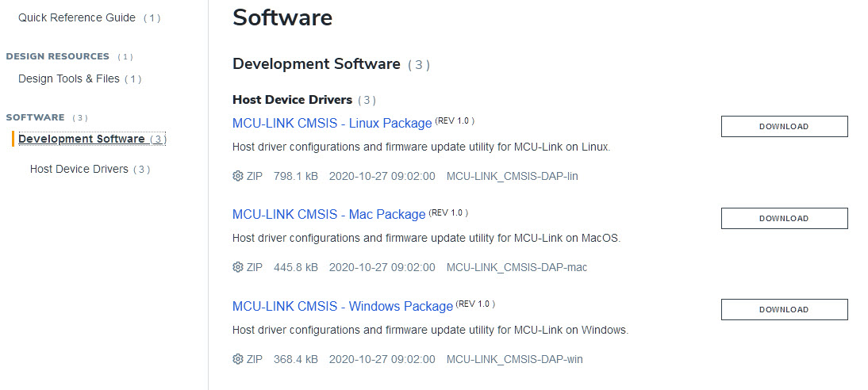Download the MCU-LINK CMSIS Mac Package
The width and height of the screenshot is (868, 390).
pos(784,218)
